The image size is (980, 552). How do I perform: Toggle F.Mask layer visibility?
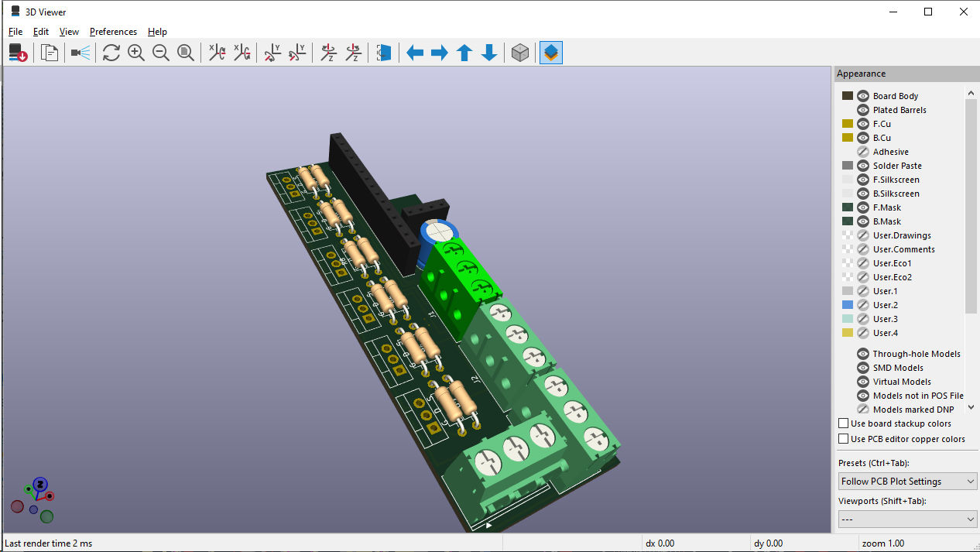tap(863, 207)
